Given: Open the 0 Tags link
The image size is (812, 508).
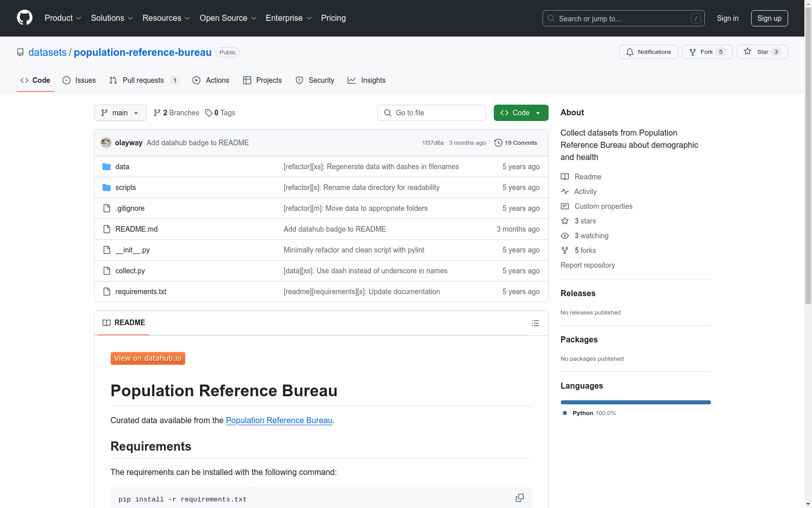Looking at the screenshot, I should 220,113.
